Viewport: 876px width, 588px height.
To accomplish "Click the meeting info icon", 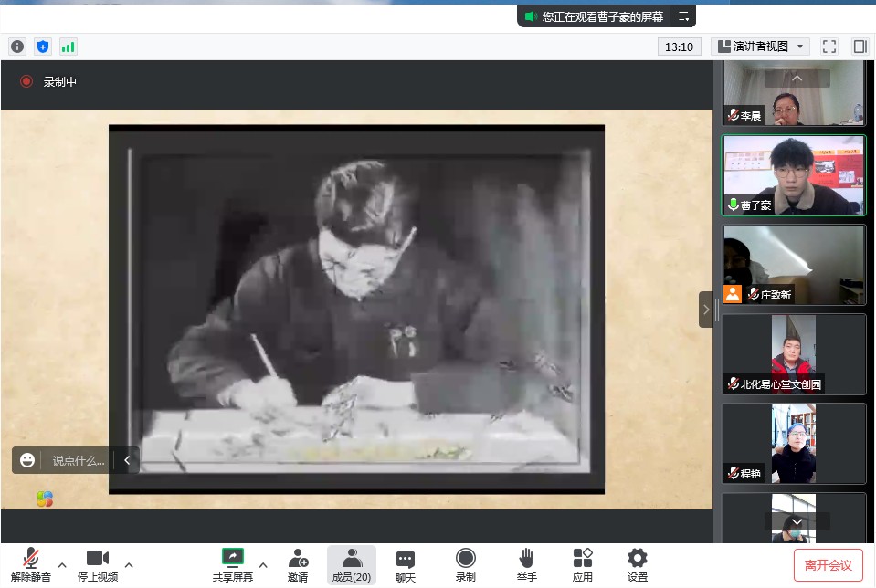I will point(17,47).
